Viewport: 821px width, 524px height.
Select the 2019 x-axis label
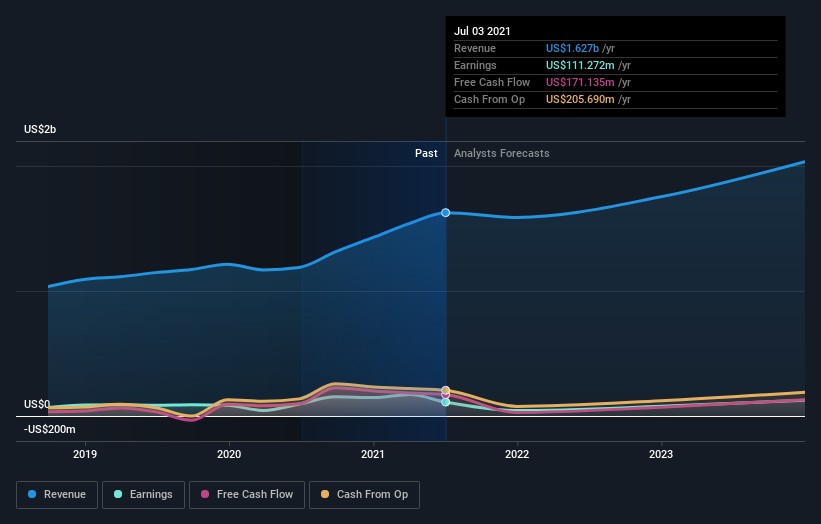pyautogui.click(x=85, y=454)
